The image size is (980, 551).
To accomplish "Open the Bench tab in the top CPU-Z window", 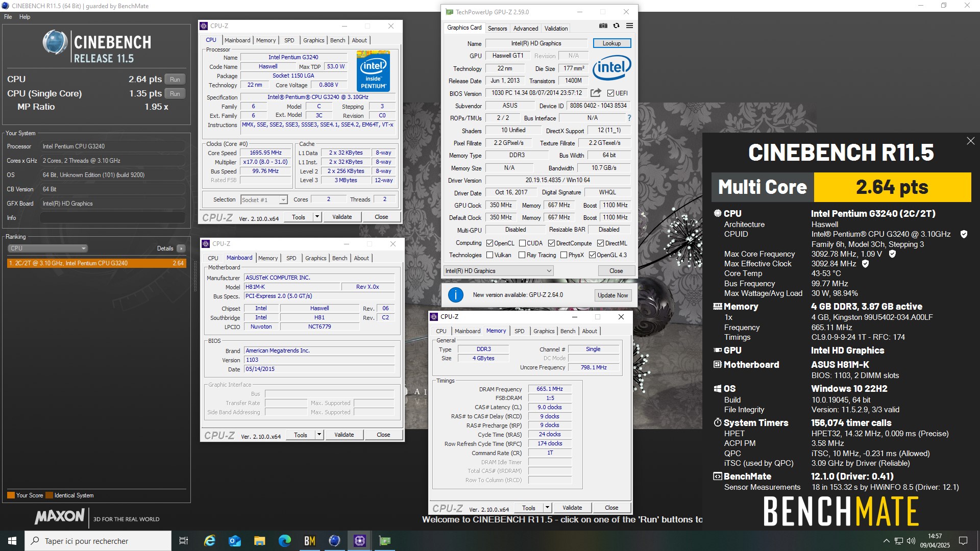I will [337, 40].
